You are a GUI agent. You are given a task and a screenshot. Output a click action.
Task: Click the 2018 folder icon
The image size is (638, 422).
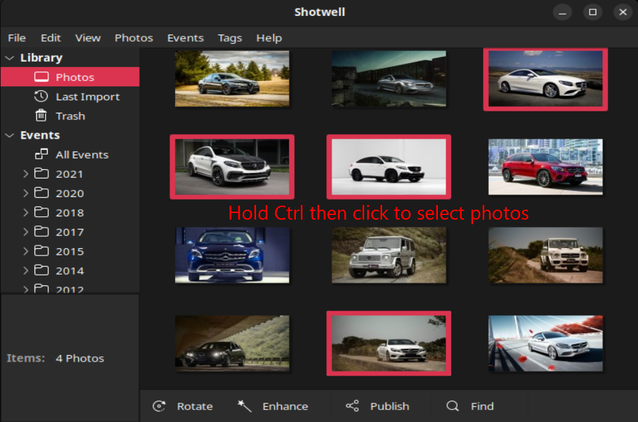click(x=41, y=212)
